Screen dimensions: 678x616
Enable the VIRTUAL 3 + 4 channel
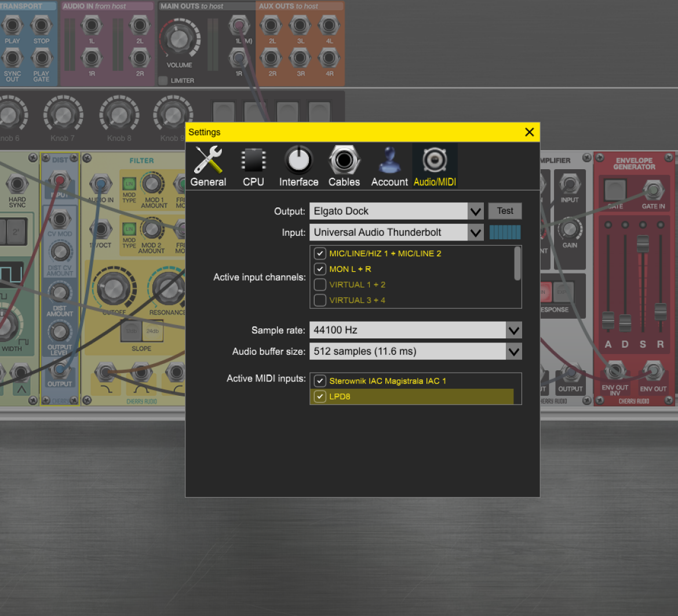point(320,300)
